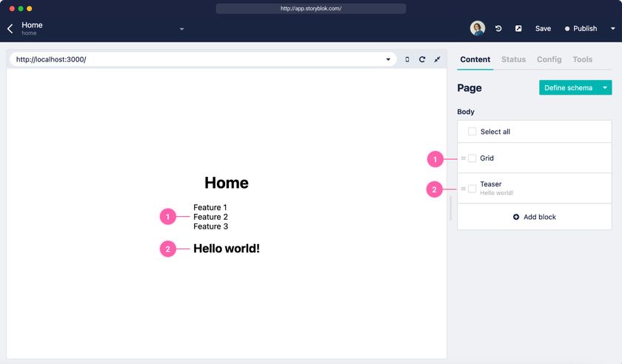Click the localhost preview URL field
Image resolution: width=622 pixels, height=364 pixels.
click(x=203, y=59)
